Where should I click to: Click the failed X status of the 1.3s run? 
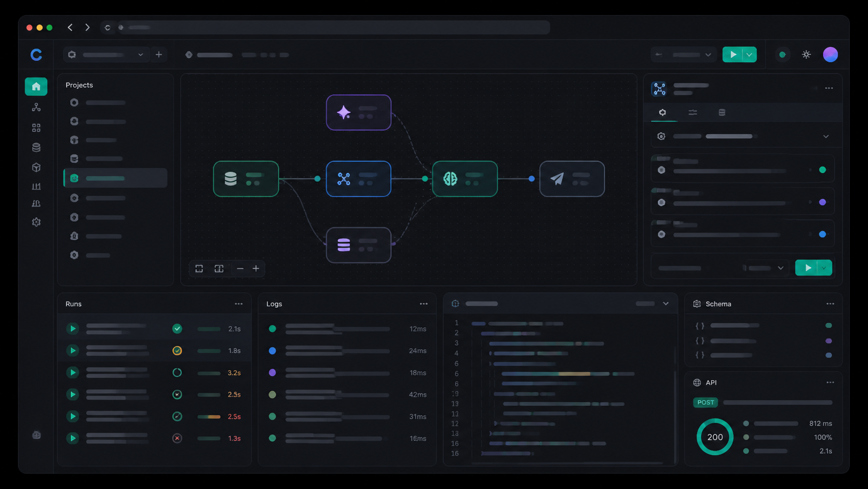pyautogui.click(x=177, y=438)
